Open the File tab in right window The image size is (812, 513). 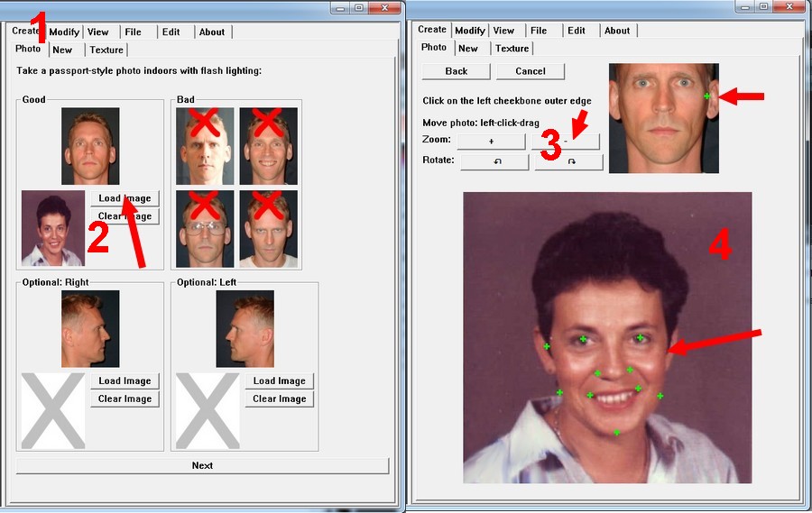pyautogui.click(x=539, y=31)
